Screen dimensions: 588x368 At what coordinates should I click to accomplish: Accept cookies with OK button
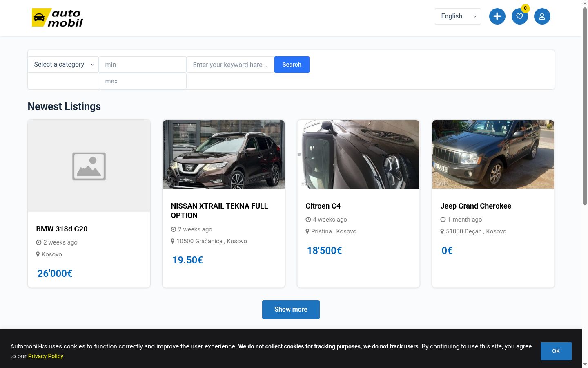[556, 351]
